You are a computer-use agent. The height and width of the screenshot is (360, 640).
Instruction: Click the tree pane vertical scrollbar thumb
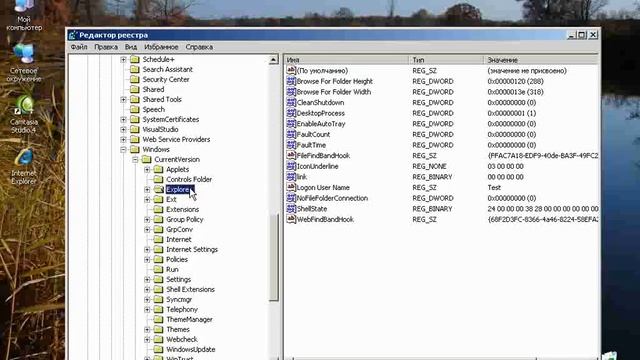pos(273,257)
